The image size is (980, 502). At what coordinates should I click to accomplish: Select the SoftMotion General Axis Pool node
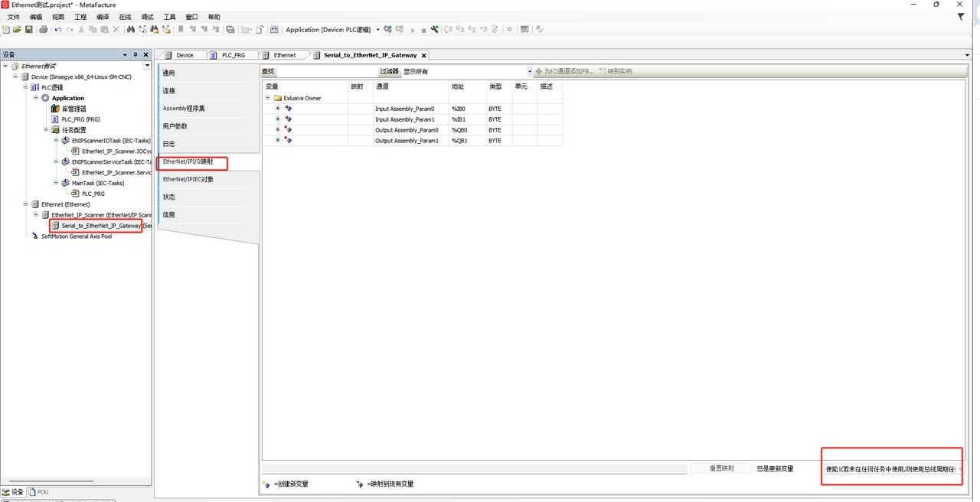(76, 236)
